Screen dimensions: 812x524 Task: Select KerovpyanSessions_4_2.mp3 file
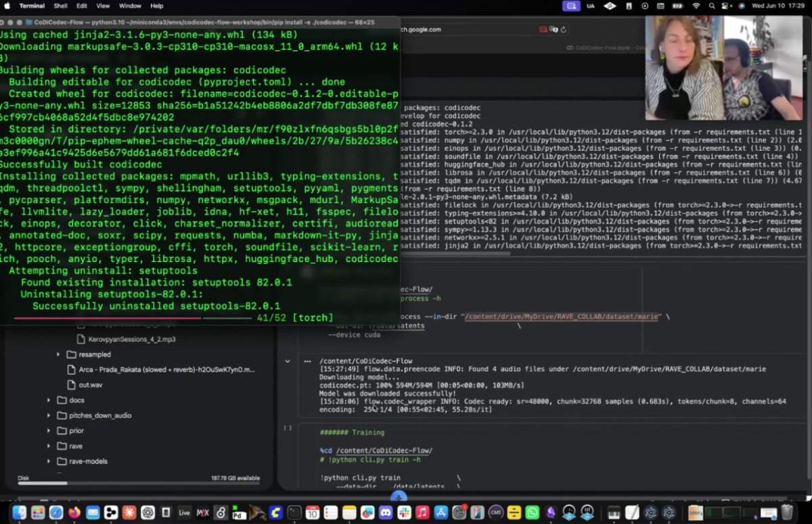click(132, 339)
